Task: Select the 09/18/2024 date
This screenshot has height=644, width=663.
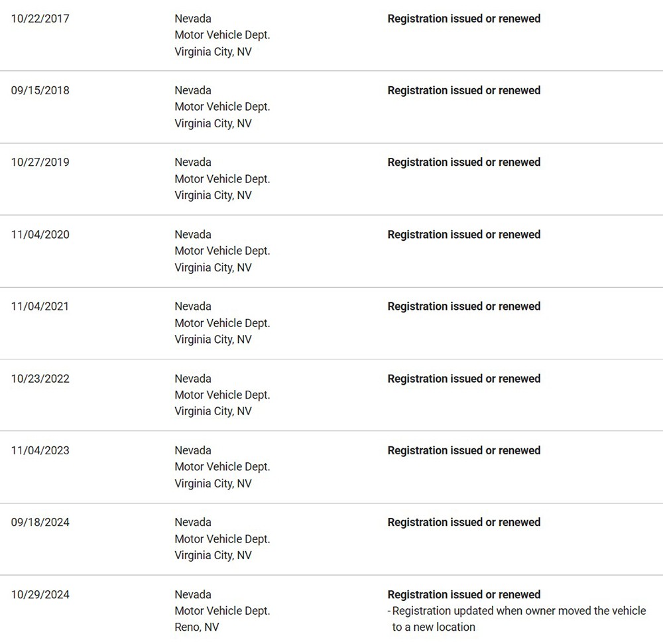Action: tap(40, 522)
